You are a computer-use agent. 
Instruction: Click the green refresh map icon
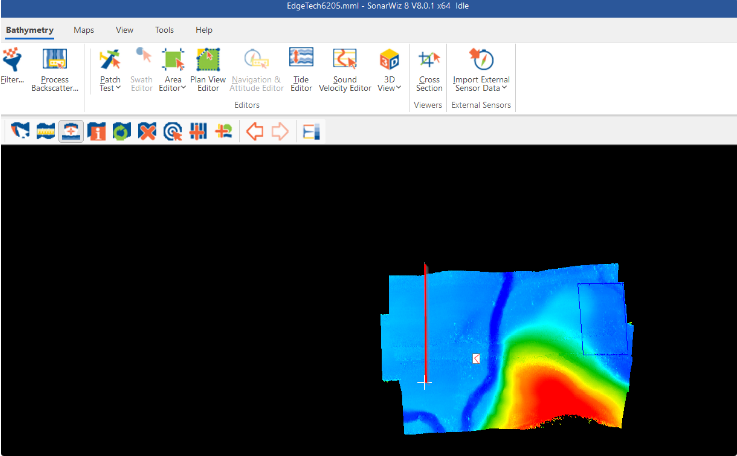[x=122, y=131]
